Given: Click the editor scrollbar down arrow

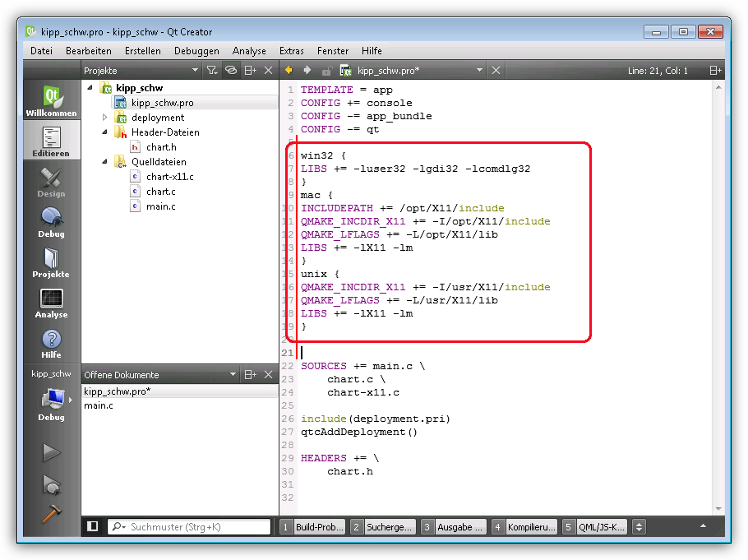Looking at the screenshot, I should [719, 509].
